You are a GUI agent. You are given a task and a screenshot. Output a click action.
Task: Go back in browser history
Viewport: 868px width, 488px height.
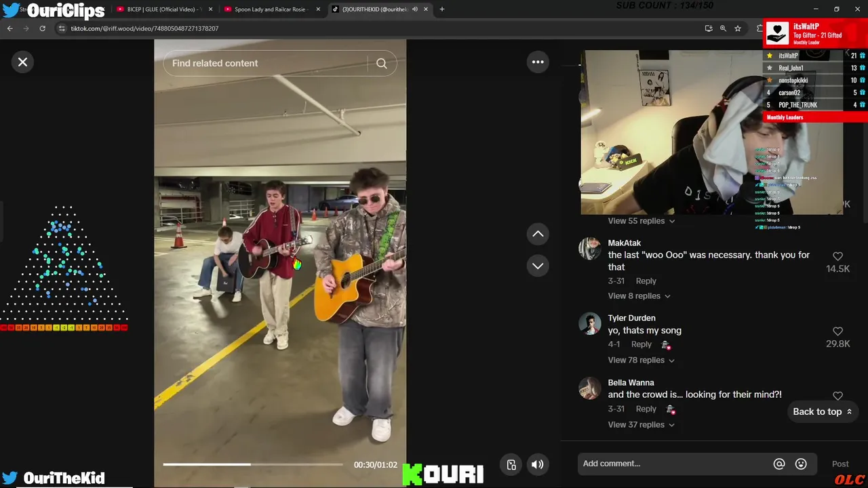click(x=9, y=28)
